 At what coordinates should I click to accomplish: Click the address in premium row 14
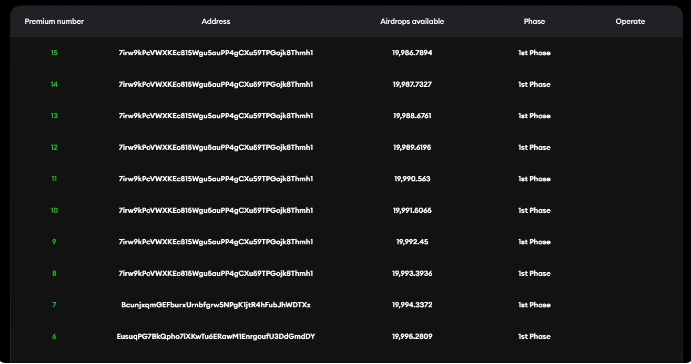point(215,84)
